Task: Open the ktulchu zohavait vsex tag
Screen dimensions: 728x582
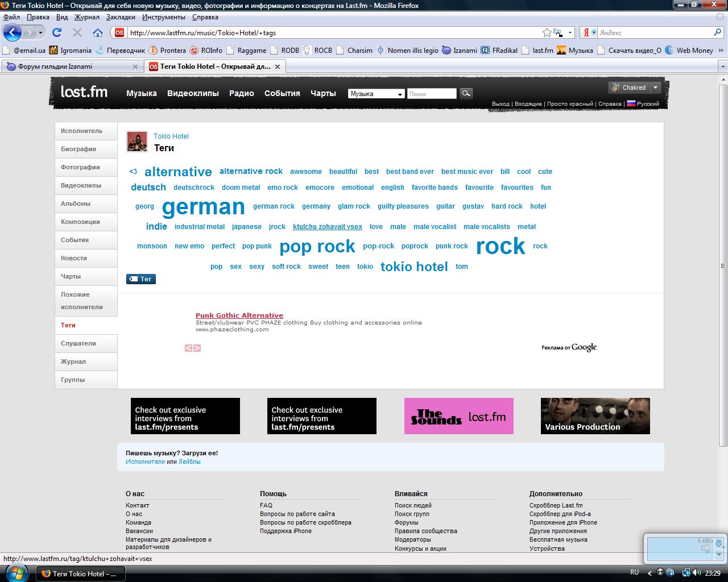Action: point(328,227)
